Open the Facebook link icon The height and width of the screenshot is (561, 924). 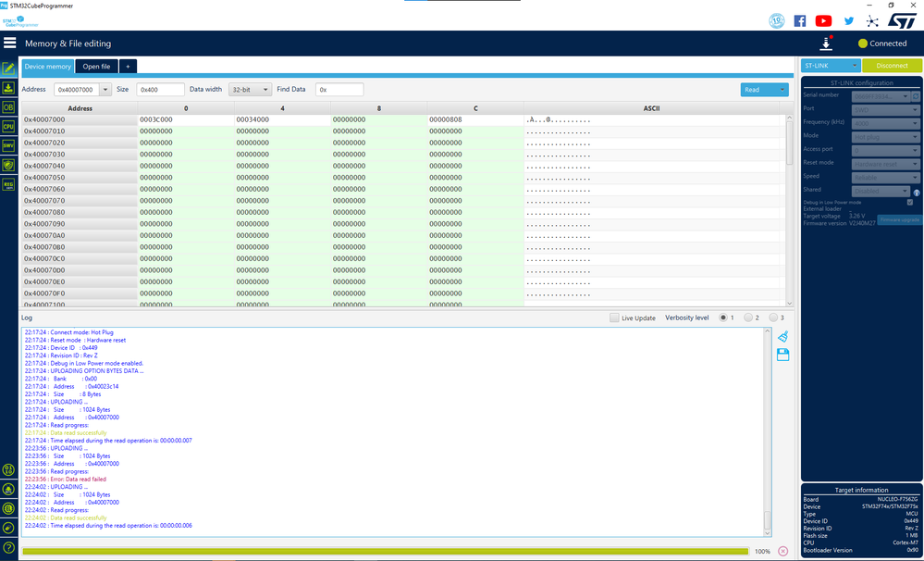pos(800,20)
